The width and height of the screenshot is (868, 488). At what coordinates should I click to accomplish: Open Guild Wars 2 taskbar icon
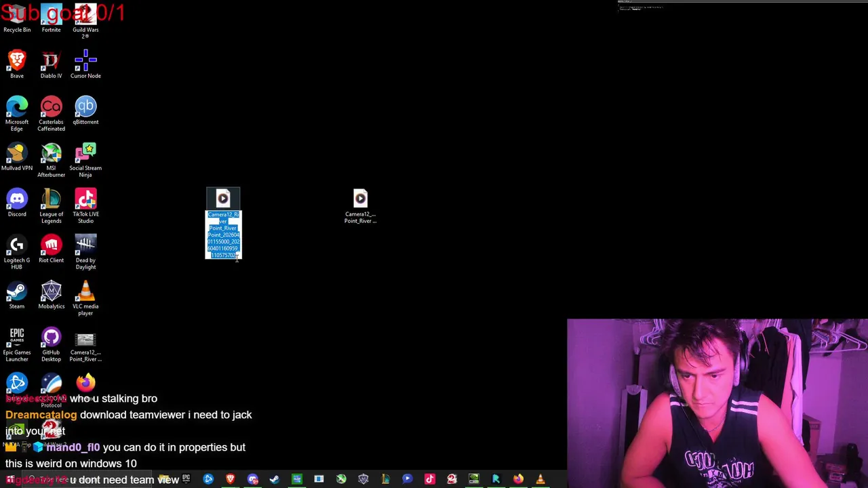pyautogui.click(x=452, y=479)
